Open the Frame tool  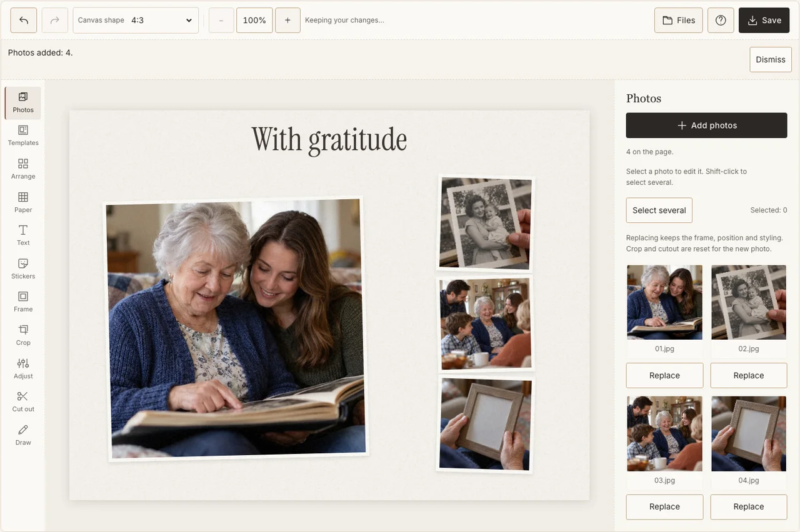pos(23,302)
